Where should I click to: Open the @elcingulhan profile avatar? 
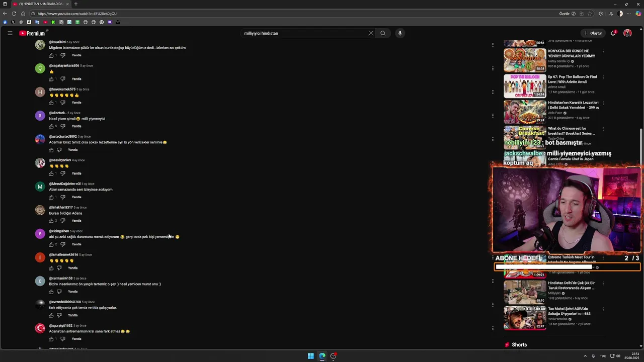(40, 234)
